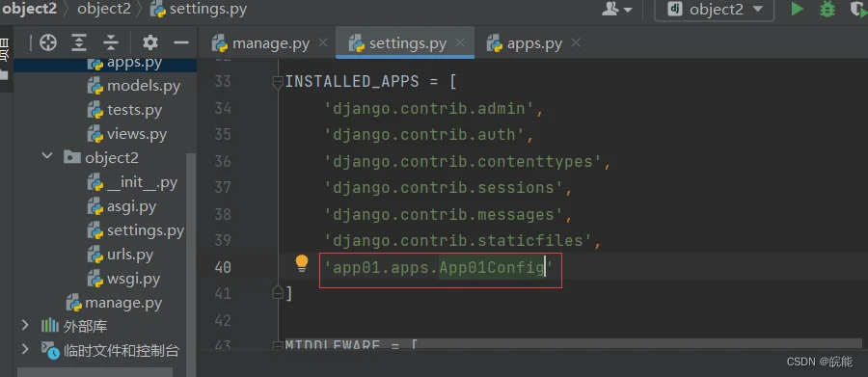
Task: Click on 'django.contrib.contenttypes' string
Action: [463, 162]
